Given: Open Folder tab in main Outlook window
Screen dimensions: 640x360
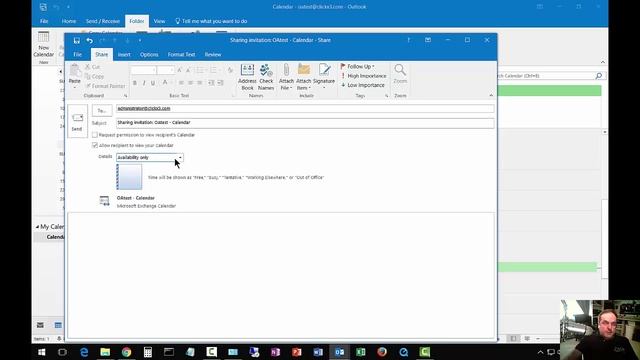Looking at the screenshot, I should 137,21.
